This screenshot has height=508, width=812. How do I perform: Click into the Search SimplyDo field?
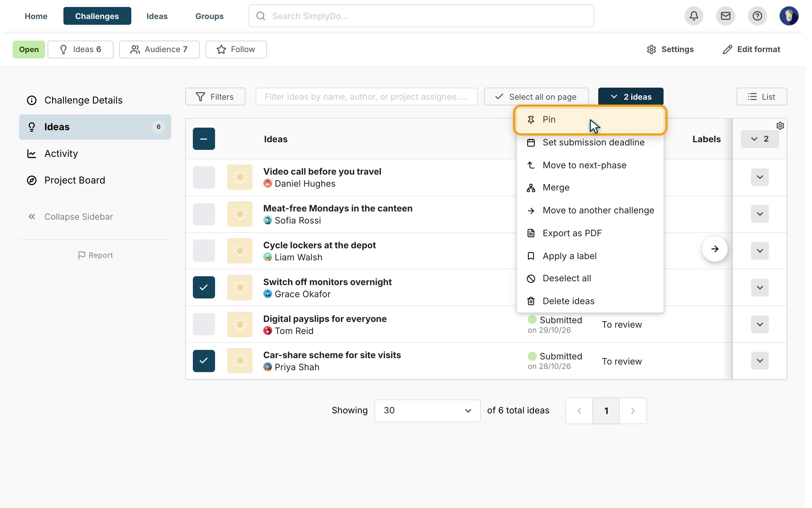point(421,16)
